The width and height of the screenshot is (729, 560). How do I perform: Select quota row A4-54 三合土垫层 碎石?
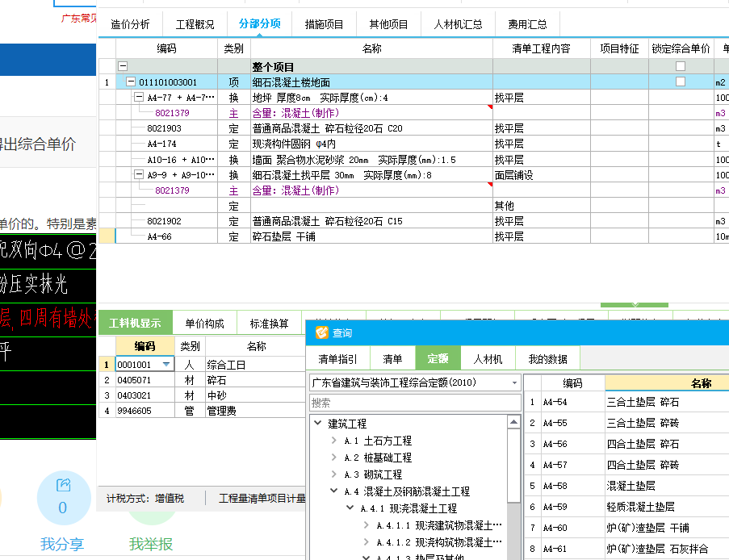pos(626,402)
